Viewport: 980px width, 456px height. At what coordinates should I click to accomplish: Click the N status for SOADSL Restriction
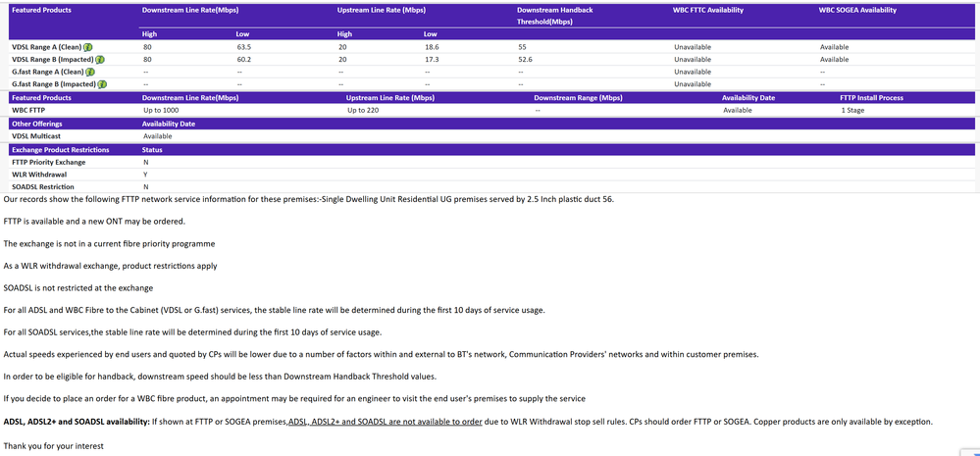145,187
